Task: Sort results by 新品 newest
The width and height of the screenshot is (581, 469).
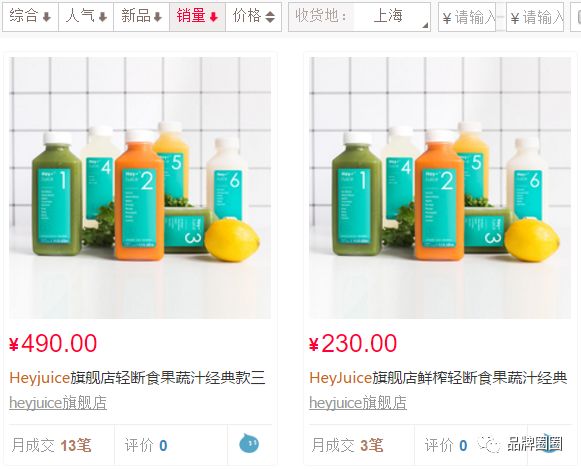Action: click(x=142, y=17)
